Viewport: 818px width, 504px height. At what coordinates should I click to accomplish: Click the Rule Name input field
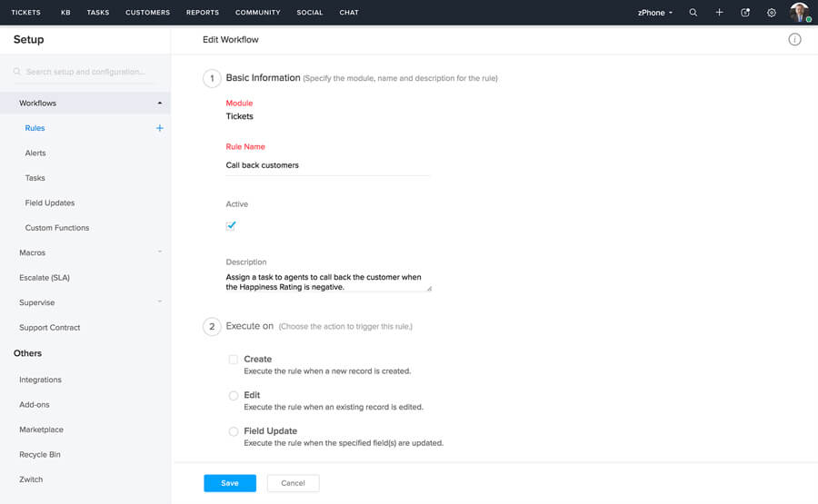(327, 165)
